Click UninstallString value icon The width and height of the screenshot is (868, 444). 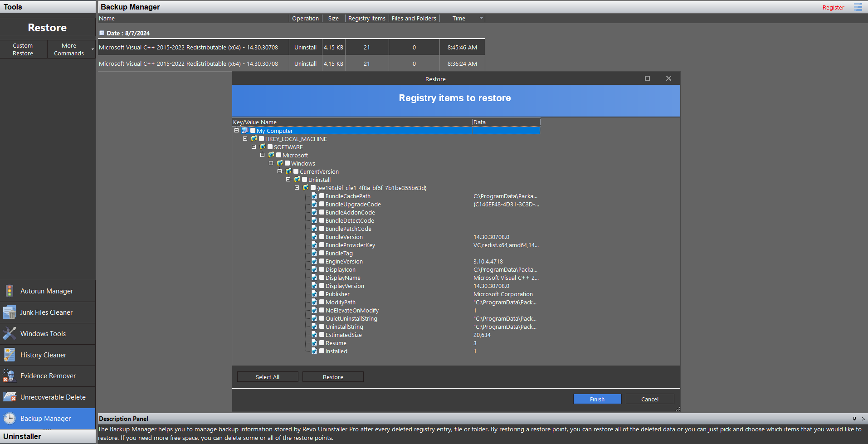click(x=314, y=327)
